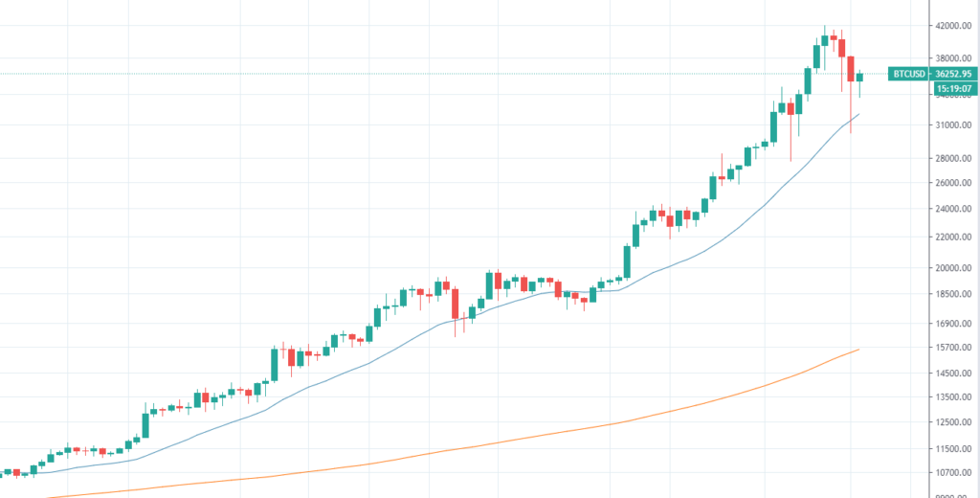The height and width of the screenshot is (498, 980).
Task: Click the 15:19:07 candle countdown timer
Action: coord(956,88)
